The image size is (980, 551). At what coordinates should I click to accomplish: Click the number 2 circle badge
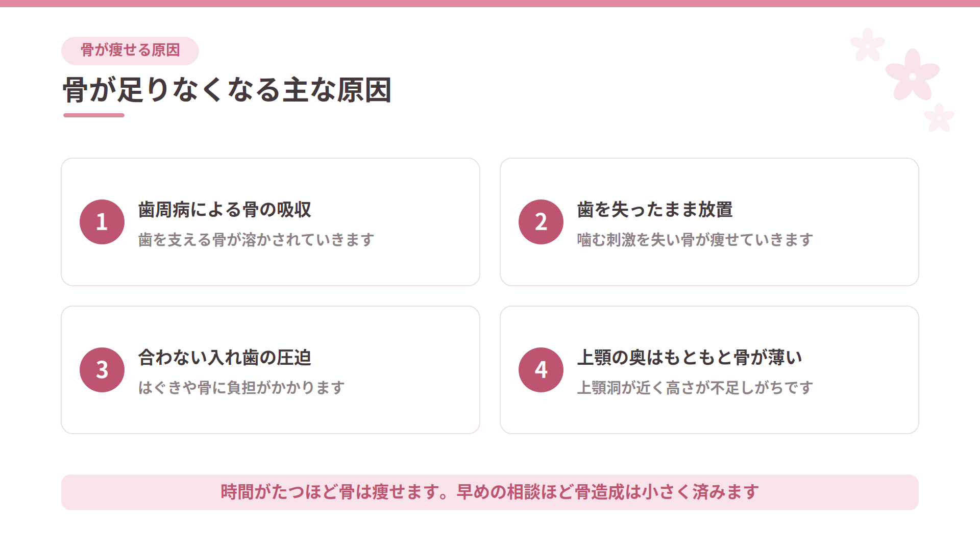(541, 222)
